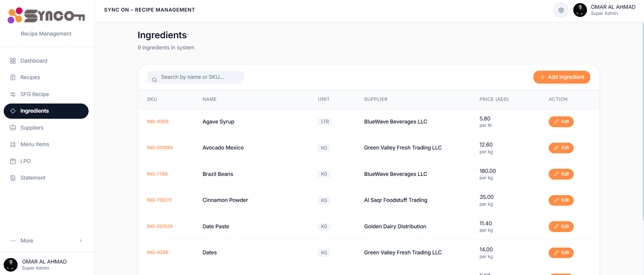Click SKU ING-7788

(x=157, y=174)
